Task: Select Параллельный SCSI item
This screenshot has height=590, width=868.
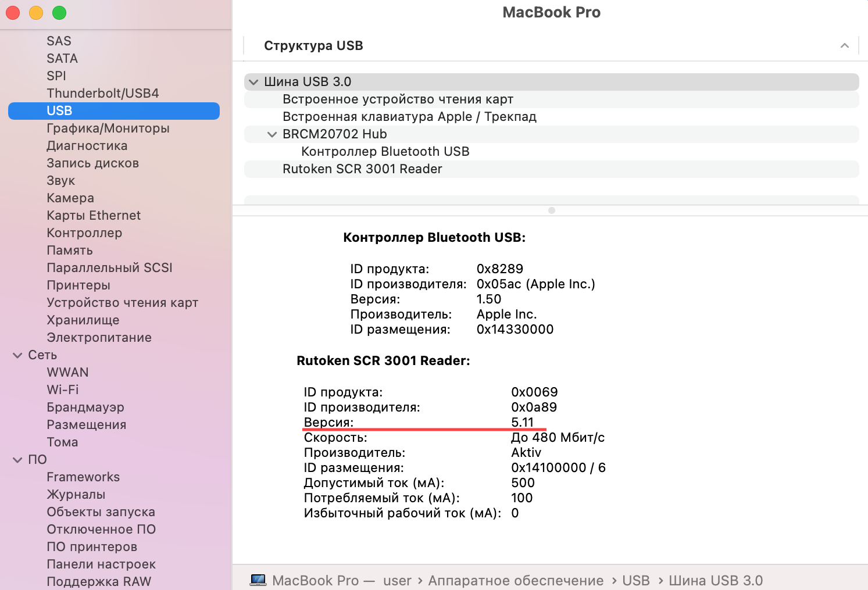Action: pyautogui.click(x=110, y=267)
